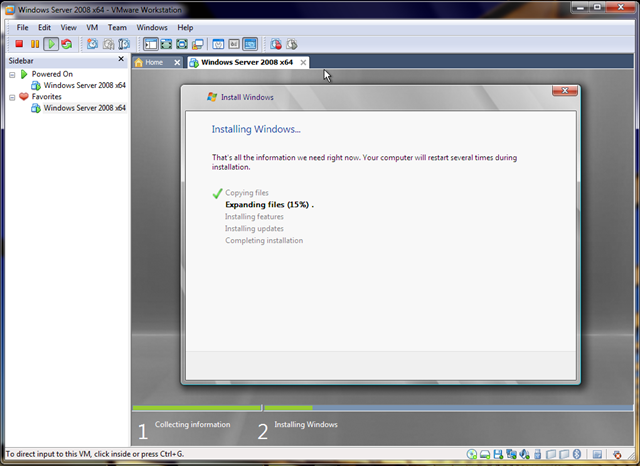Screen dimensions: 640x466
Task: Click the 'To direct input' status bar message
Action: click(95, 454)
